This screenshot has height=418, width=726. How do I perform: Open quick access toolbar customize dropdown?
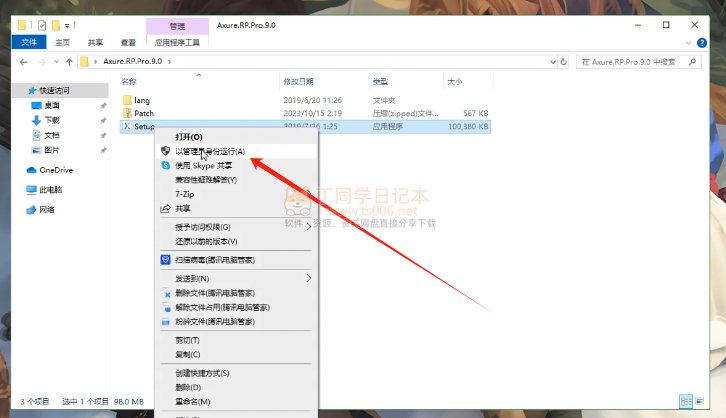coord(67,25)
